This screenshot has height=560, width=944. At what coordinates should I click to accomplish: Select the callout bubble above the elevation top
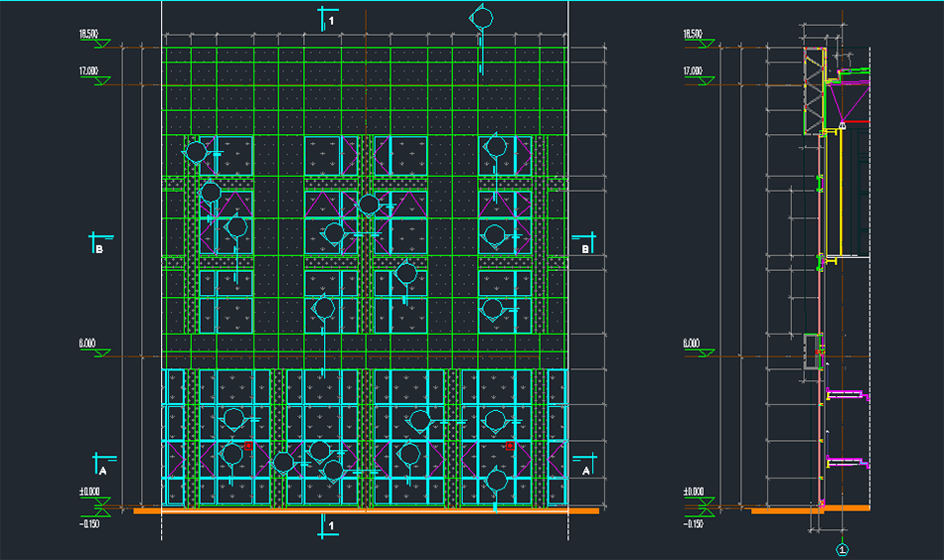click(481, 18)
